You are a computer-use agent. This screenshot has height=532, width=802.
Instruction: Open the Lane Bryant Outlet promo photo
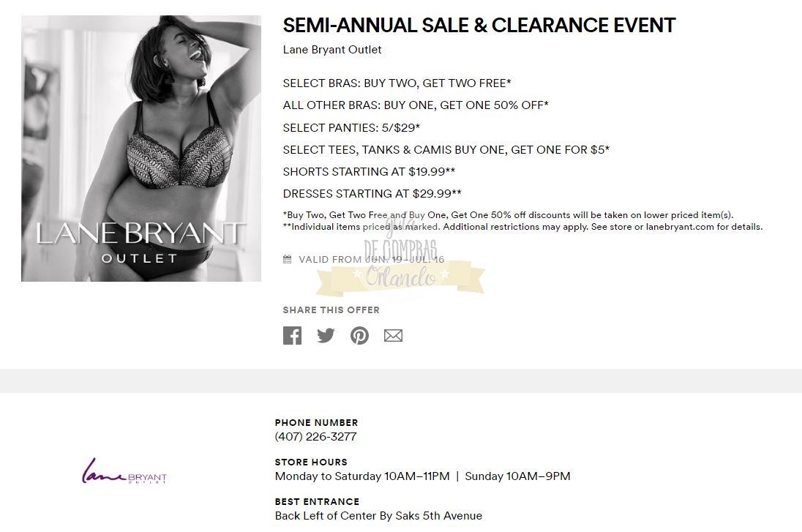[x=141, y=149]
